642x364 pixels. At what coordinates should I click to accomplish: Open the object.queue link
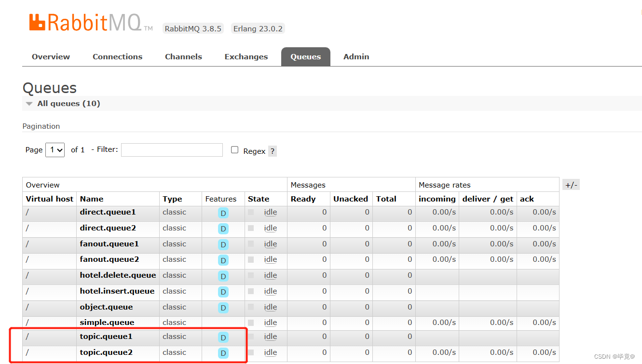click(x=106, y=307)
